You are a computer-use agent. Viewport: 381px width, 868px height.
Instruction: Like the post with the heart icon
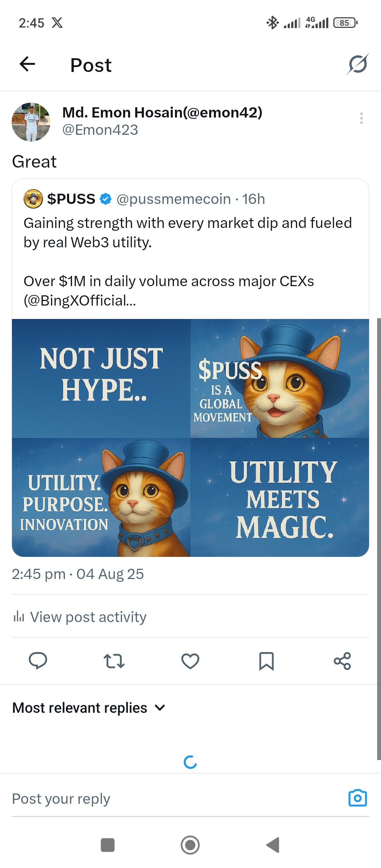[190, 661]
